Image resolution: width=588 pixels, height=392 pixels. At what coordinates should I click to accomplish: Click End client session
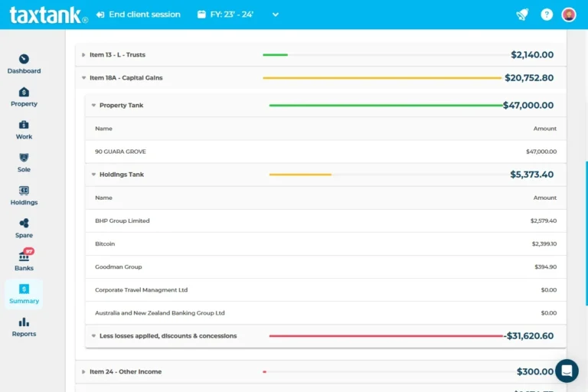(x=145, y=15)
